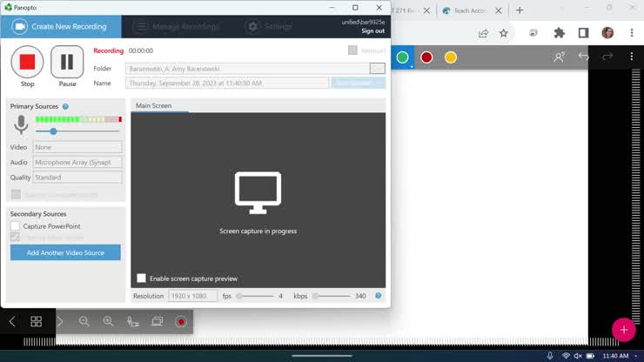This screenshot has width=644, height=362.
Task: Pause the current recording
Action: [x=67, y=62]
